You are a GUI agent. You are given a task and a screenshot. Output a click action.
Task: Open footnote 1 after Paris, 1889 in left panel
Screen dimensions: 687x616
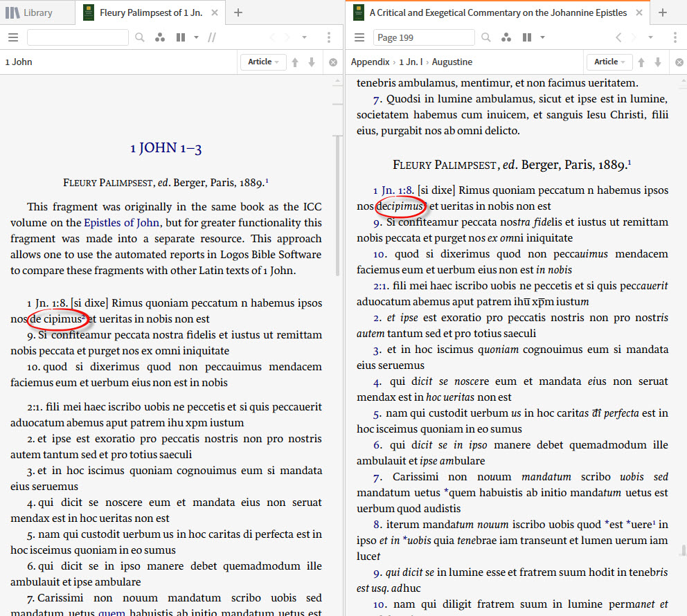click(267, 181)
